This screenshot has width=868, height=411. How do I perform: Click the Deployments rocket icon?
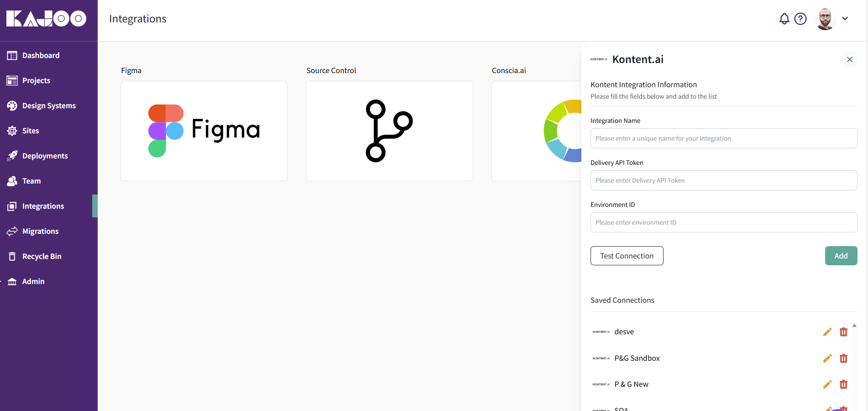(12, 156)
